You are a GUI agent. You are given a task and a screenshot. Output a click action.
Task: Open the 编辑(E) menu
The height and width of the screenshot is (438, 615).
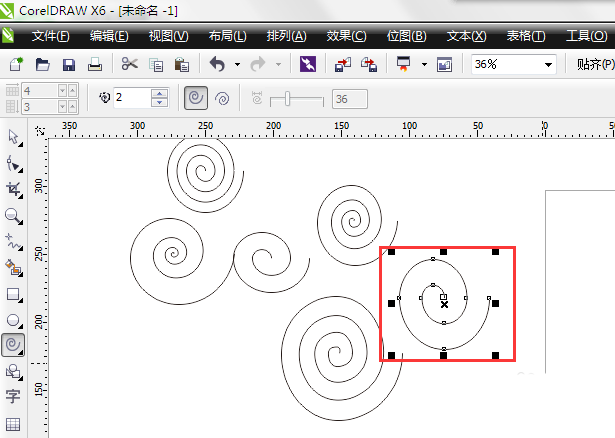click(109, 36)
